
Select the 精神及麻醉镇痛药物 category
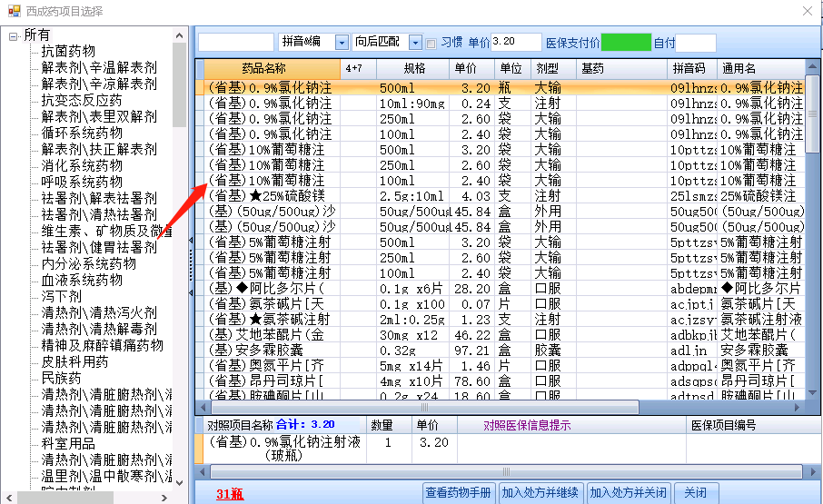pyautogui.click(x=103, y=345)
